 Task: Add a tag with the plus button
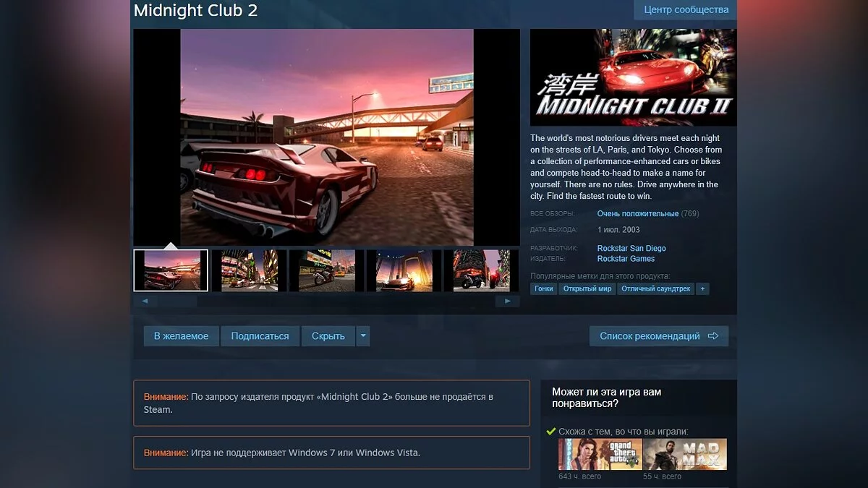point(702,288)
